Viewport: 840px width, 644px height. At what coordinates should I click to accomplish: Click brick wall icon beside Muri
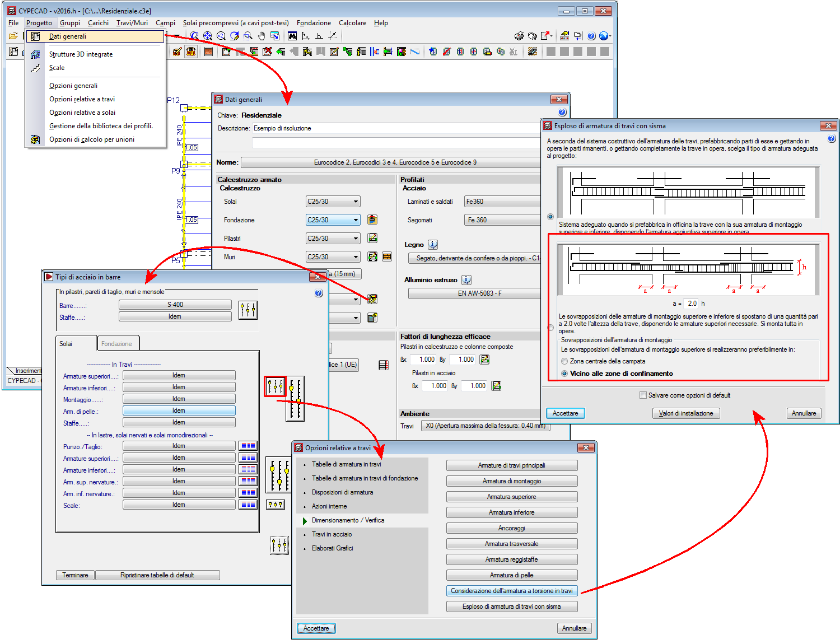click(387, 256)
